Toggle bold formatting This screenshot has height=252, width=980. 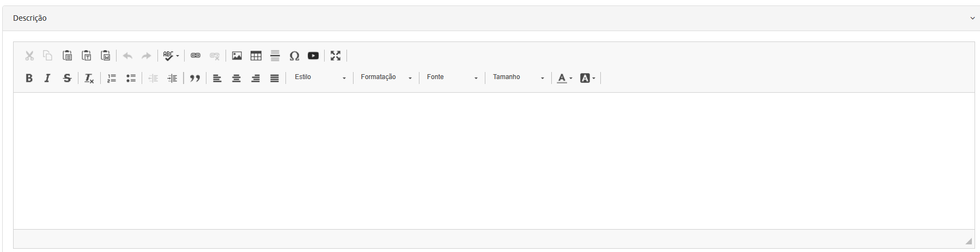(29, 78)
